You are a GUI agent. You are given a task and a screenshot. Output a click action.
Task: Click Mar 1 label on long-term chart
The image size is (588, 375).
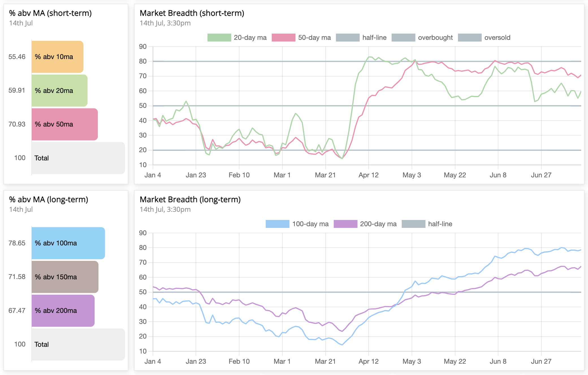pyautogui.click(x=282, y=361)
